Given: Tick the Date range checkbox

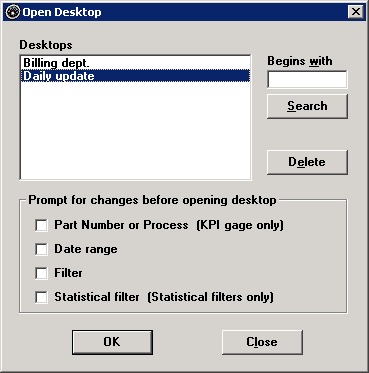Looking at the screenshot, I should pyautogui.click(x=41, y=249).
